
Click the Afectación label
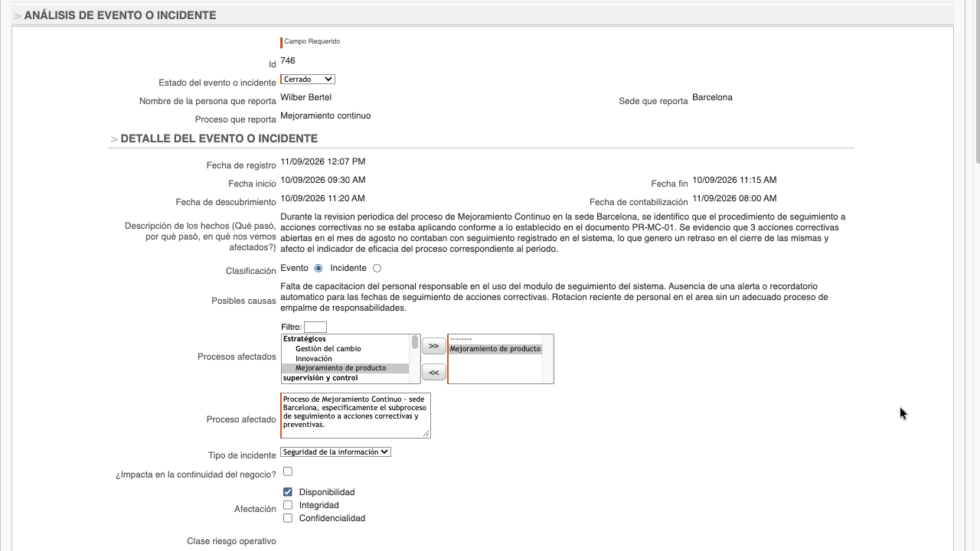pos(255,509)
